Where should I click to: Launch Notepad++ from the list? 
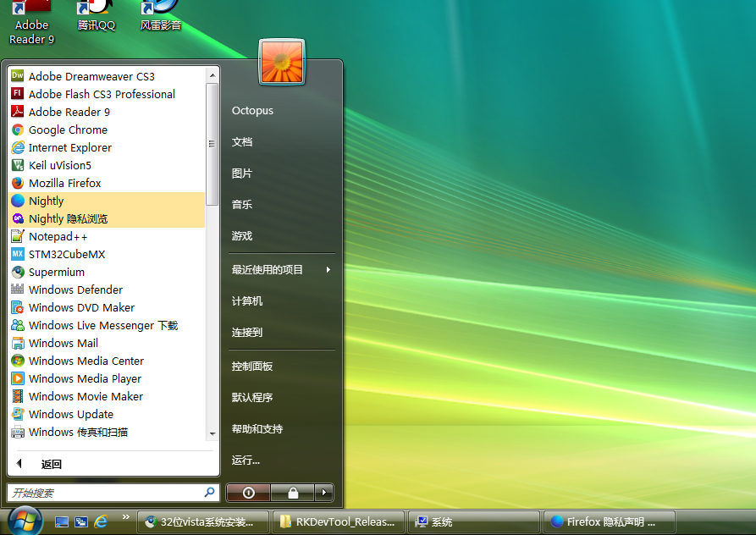58,236
